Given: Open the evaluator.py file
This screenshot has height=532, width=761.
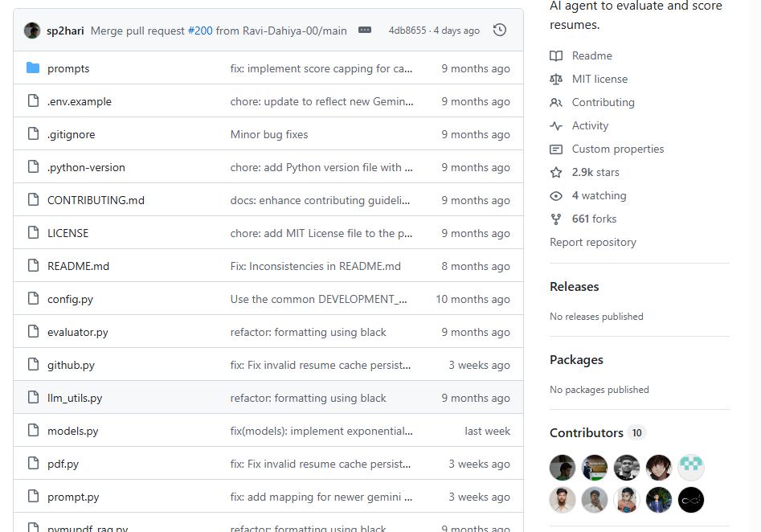Looking at the screenshot, I should (x=78, y=333).
